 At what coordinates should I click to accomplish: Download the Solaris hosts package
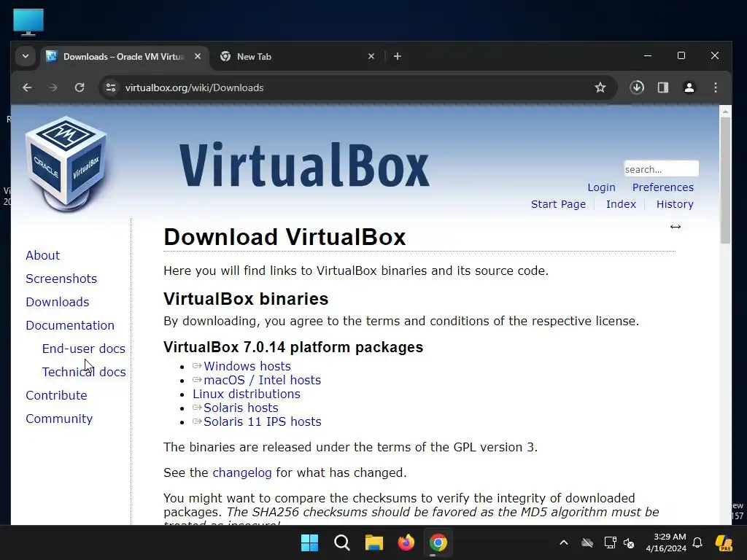click(241, 408)
